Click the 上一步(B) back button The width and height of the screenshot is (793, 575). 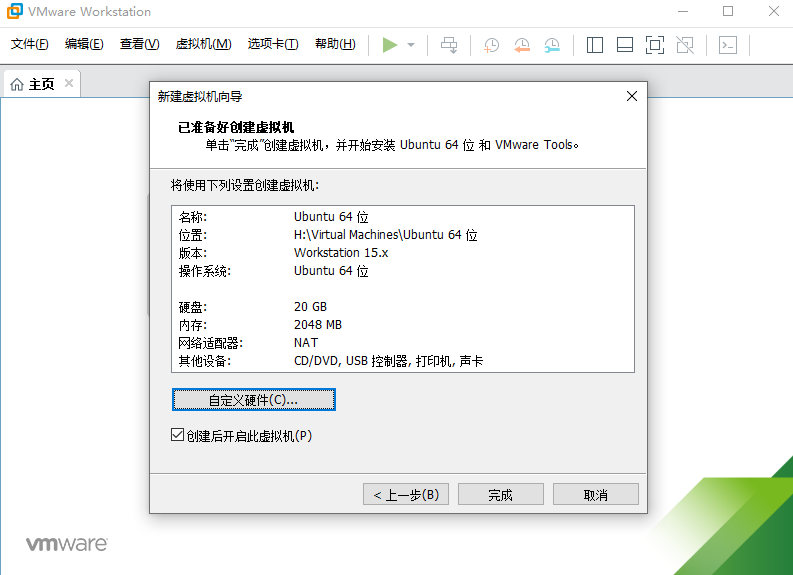pos(406,494)
